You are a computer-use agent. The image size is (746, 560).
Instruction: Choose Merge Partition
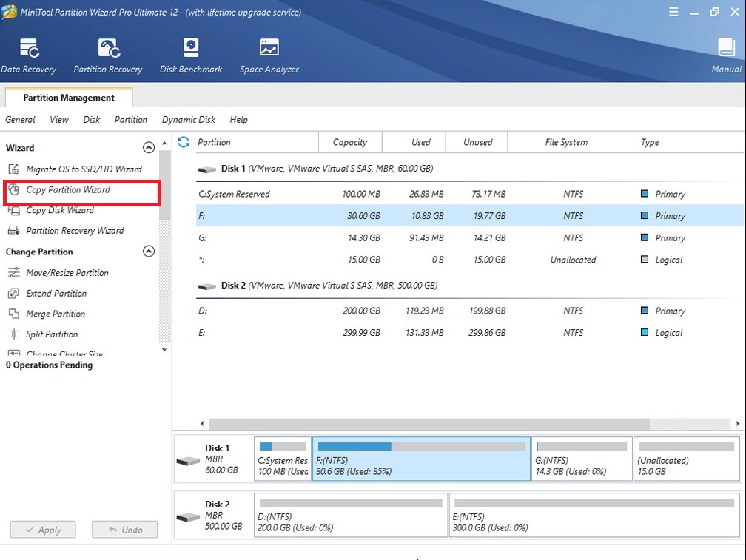56,314
